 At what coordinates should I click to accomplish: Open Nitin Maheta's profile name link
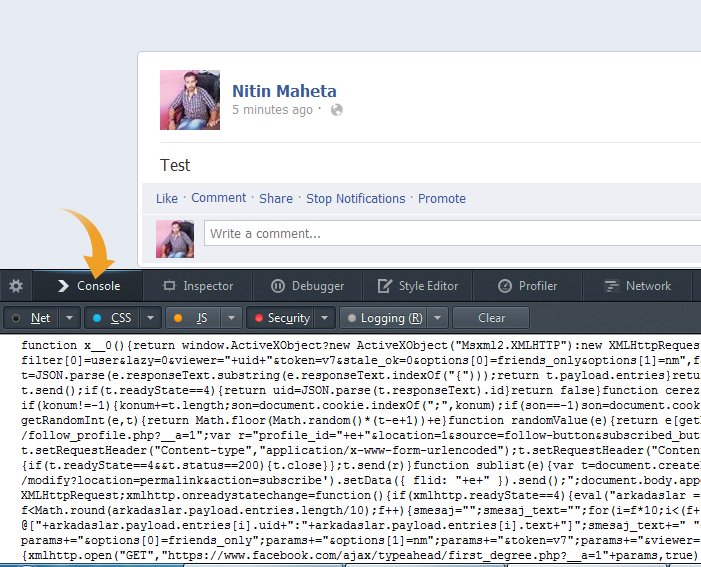(x=284, y=91)
